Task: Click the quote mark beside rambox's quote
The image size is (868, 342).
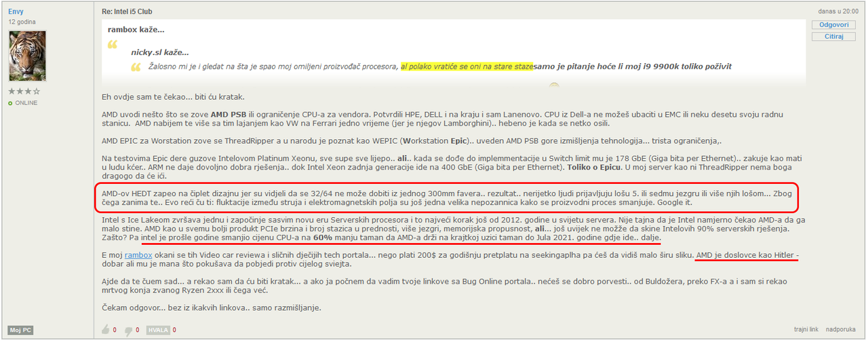Action: click(x=113, y=45)
